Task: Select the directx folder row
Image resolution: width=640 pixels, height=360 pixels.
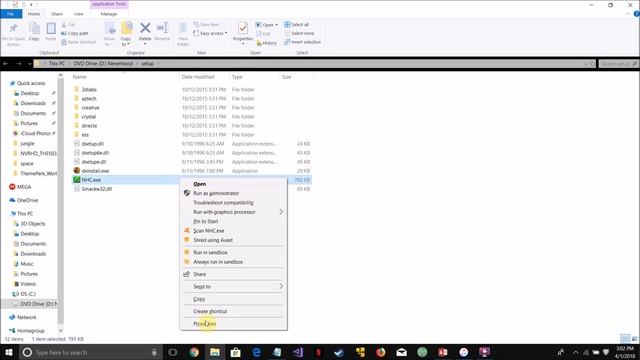Action: pos(191,126)
